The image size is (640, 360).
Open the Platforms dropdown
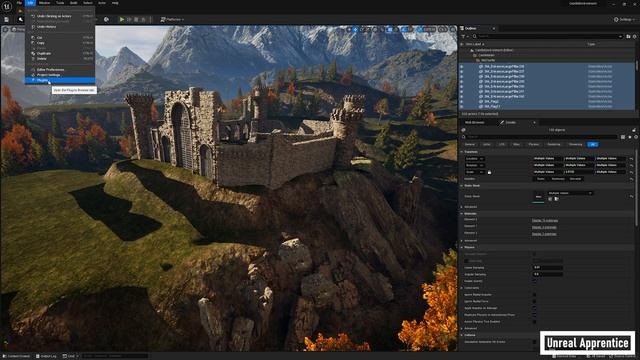(172, 19)
